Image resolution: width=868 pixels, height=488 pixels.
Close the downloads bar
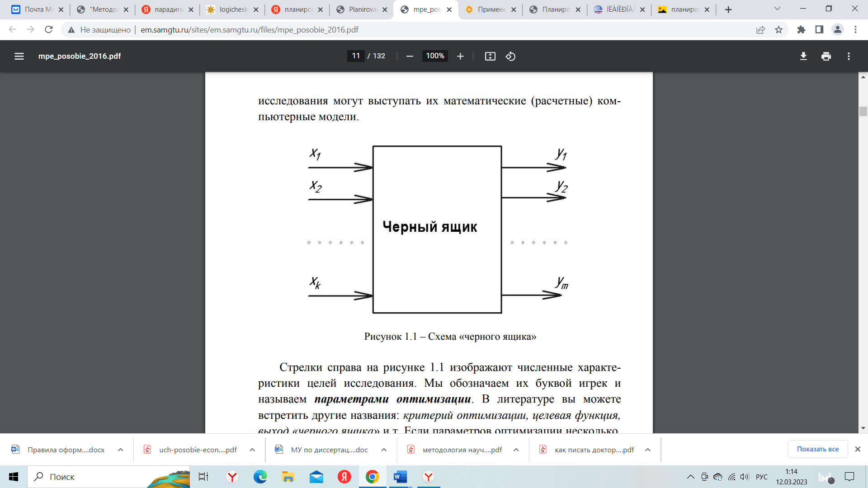tap(858, 449)
